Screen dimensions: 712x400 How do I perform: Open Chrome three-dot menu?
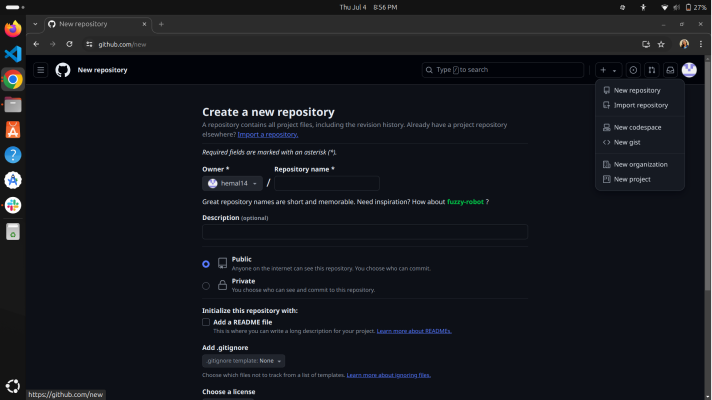tap(701, 44)
